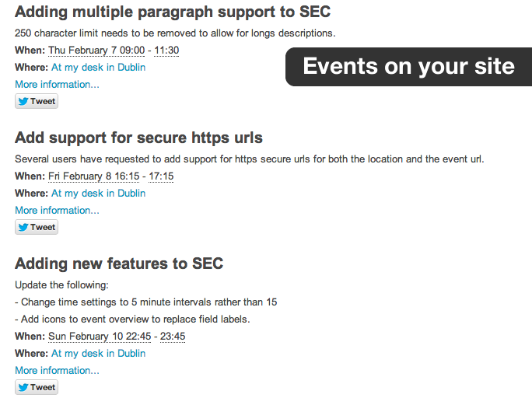Click the Fri February 8 16:15 start time
Screen dimensions: 532x405
pyautogui.click(x=93, y=176)
